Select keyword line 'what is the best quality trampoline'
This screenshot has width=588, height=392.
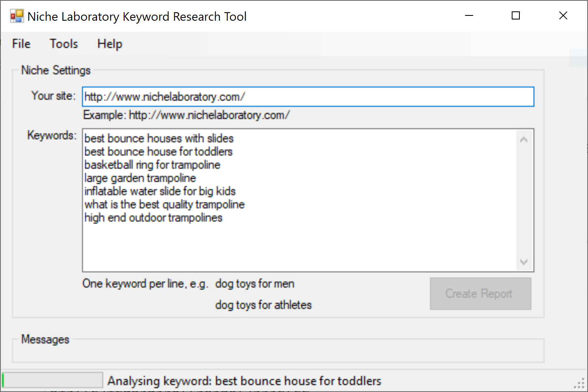click(x=165, y=204)
